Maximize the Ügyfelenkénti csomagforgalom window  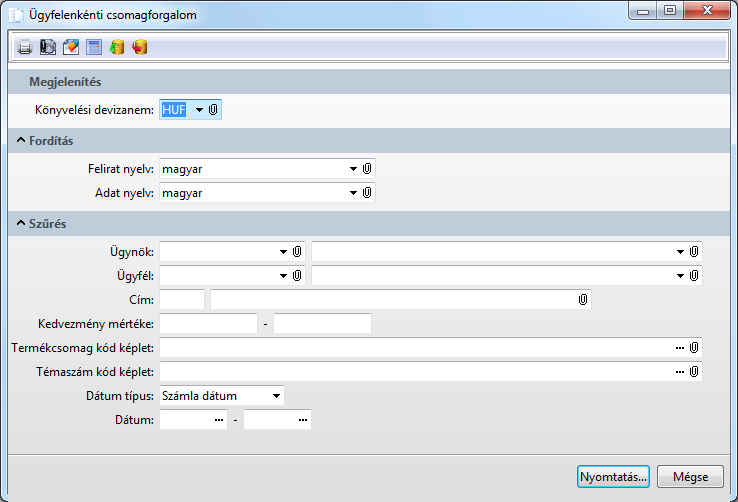click(x=670, y=10)
